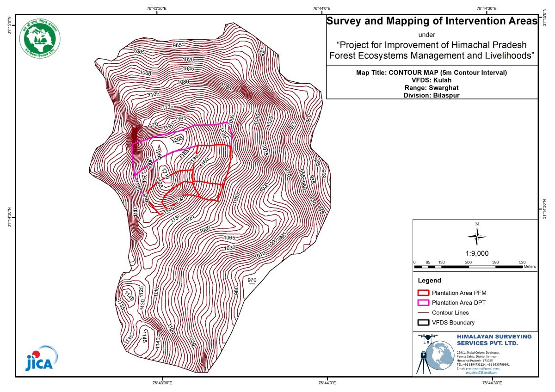Click the 980 contour label
This screenshot has width=555, height=392.
coord(236,290)
